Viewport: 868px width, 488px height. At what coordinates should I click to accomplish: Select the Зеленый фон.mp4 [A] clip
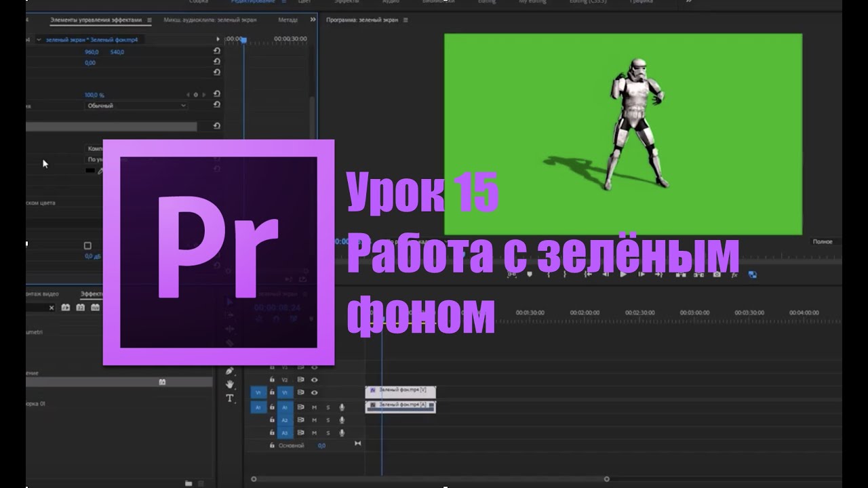pyautogui.click(x=400, y=406)
